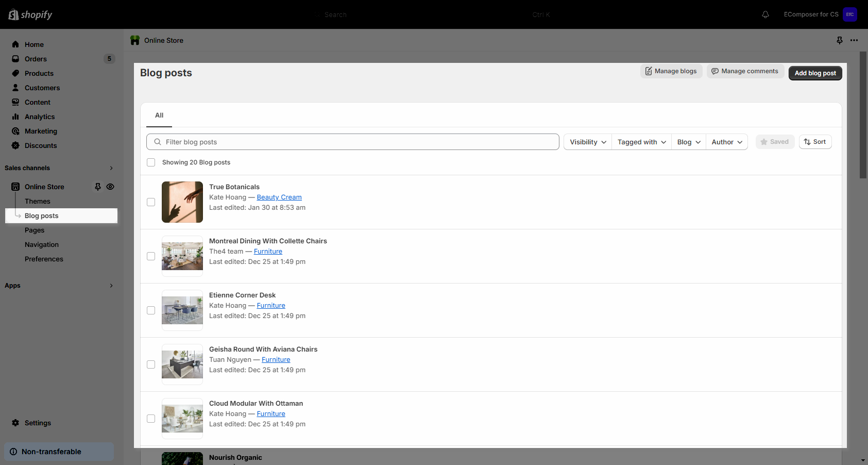Open the Analytics section
The image size is (868, 465).
(x=39, y=117)
